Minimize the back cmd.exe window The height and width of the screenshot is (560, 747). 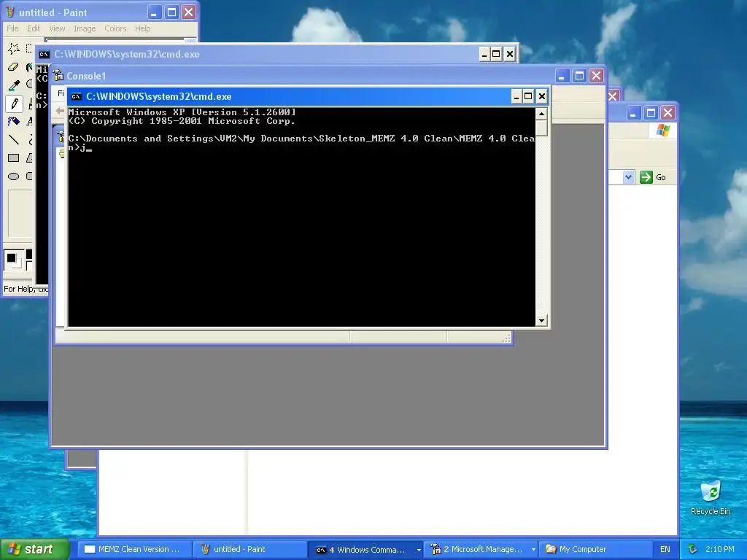(x=484, y=54)
